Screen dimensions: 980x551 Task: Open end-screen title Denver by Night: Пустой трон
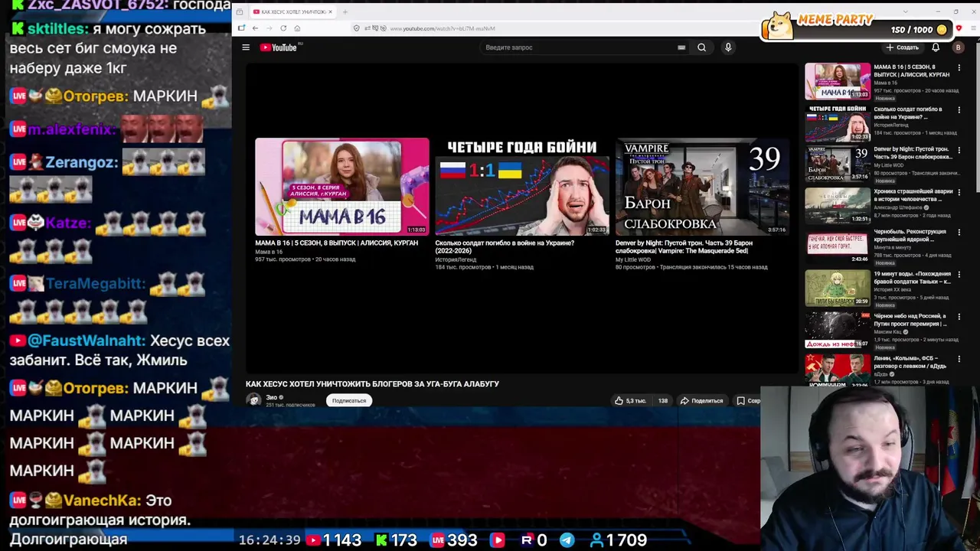684,246
